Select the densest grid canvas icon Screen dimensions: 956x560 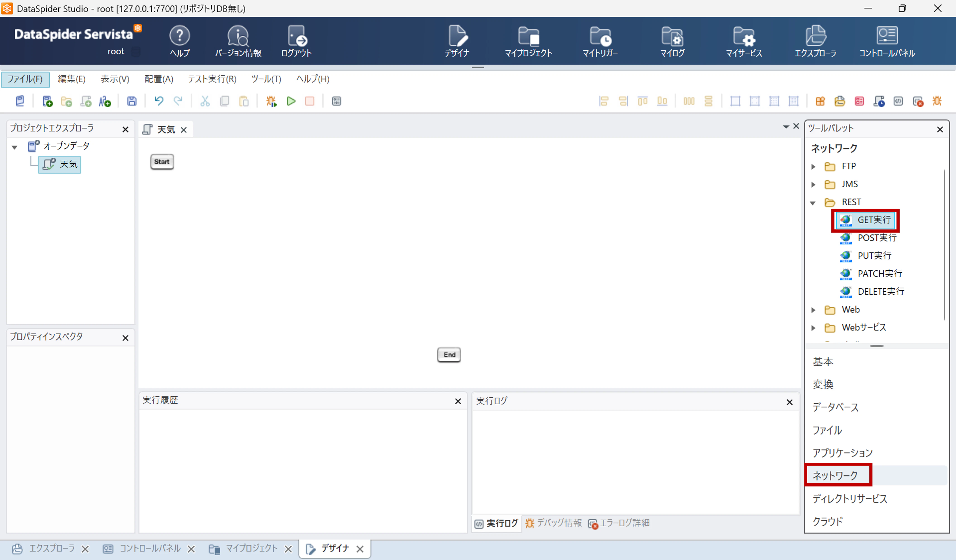click(793, 101)
